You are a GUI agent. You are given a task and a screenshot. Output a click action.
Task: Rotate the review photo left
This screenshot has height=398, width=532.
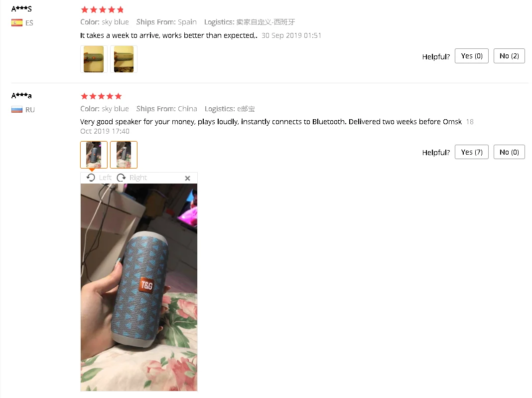91,178
